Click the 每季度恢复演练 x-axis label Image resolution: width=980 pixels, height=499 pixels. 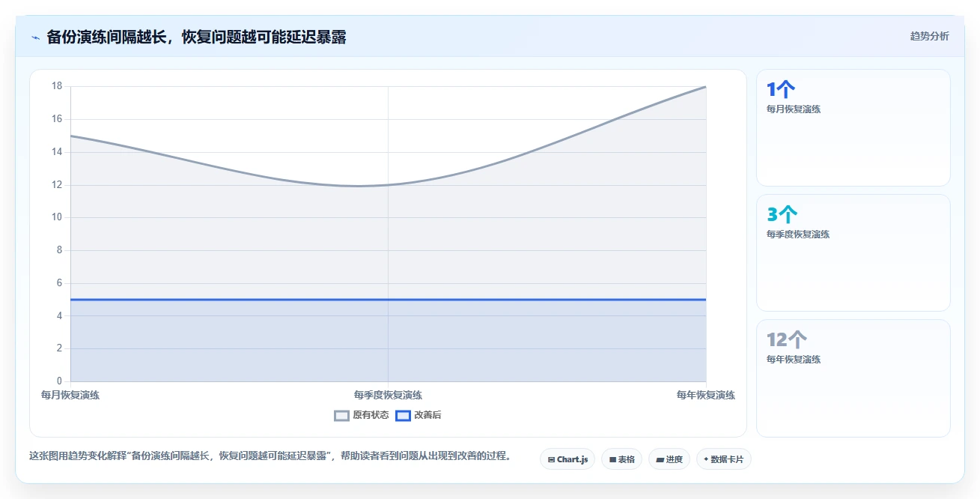pyautogui.click(x=388, y=395)
